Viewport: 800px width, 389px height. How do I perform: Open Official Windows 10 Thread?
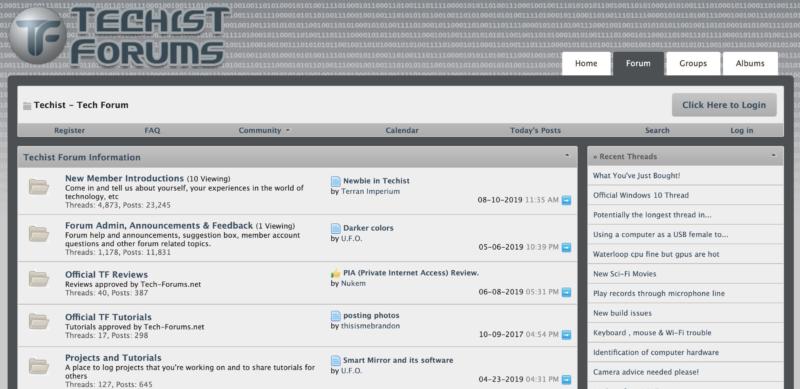click(x=641, y=195)
